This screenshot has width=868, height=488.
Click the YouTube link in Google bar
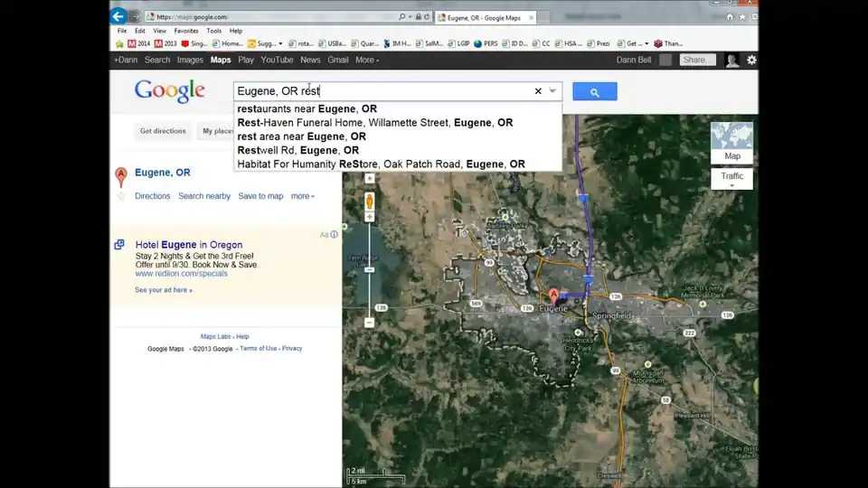(x=277, y=60)
